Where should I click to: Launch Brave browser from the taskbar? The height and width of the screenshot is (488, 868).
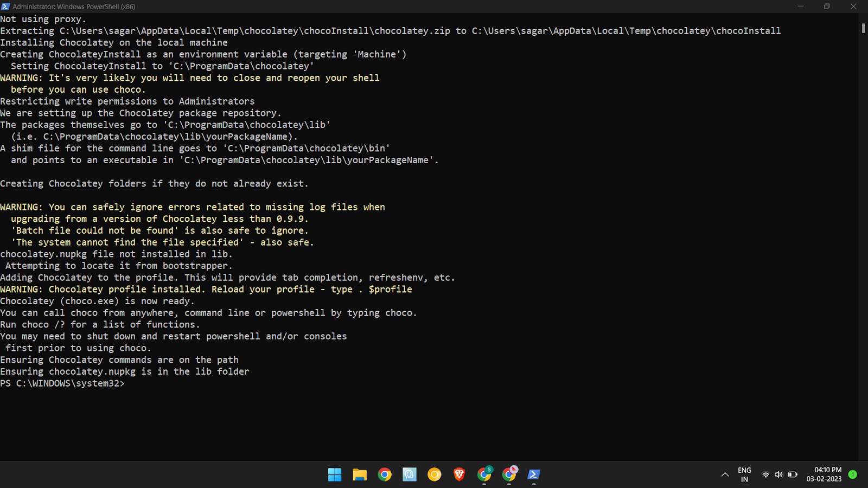(459, 474)
